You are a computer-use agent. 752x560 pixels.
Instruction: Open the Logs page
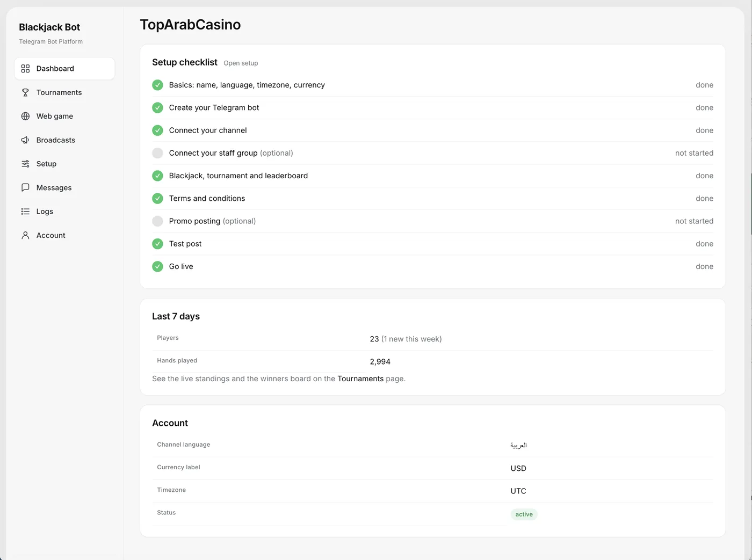pos(64,212)
